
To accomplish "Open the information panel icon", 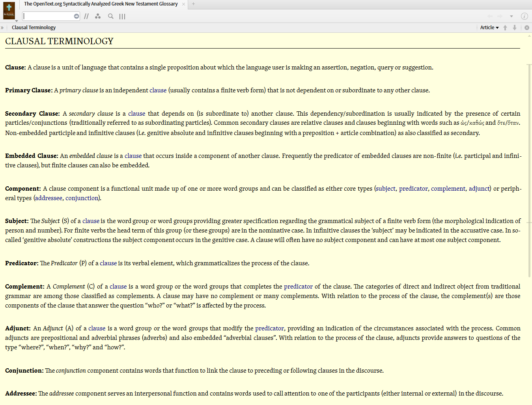I will tap(524, 16).
